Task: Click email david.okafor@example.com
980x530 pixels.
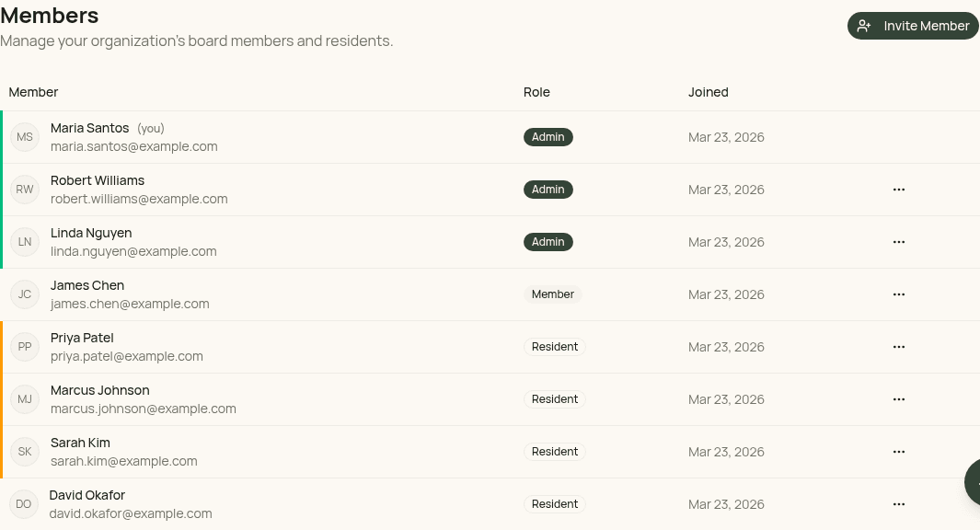Action: (131, 513)
